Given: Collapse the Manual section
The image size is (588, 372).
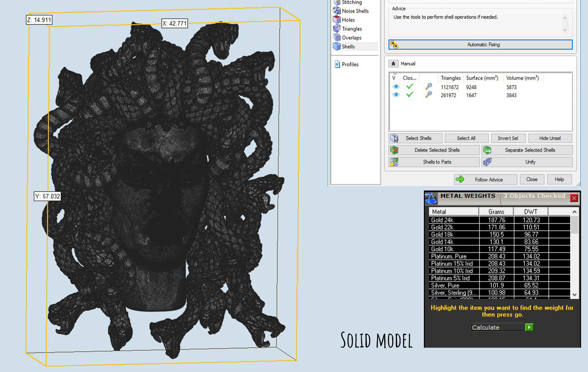Looking at the screenshot, I should click(393, 64).
